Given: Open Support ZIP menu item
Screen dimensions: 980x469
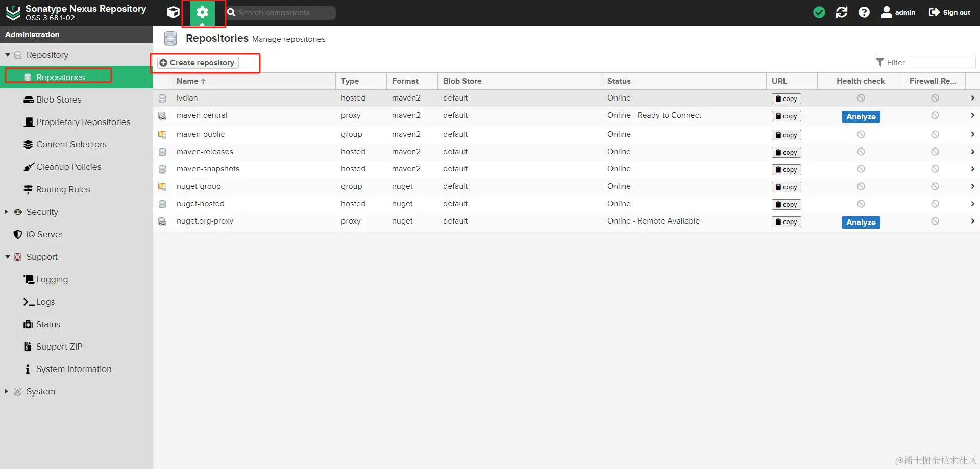Looking at the screenshot, I should click(x=77, y=347).
